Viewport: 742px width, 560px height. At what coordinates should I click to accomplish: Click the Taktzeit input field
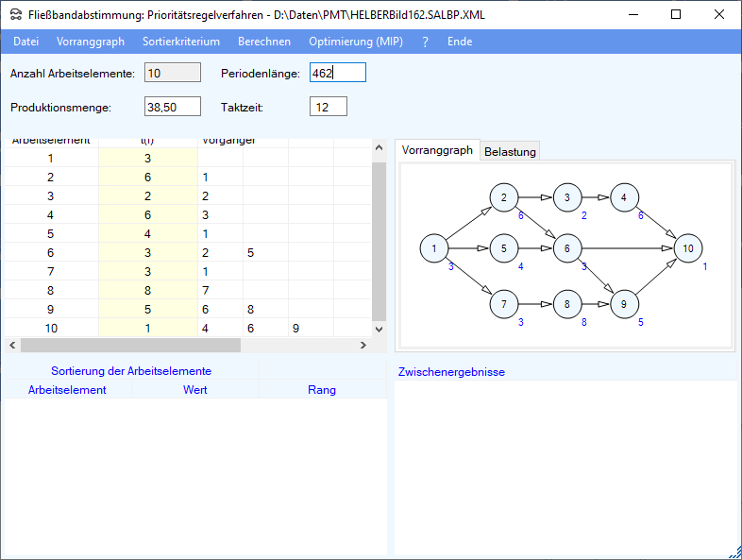point(328,107)
